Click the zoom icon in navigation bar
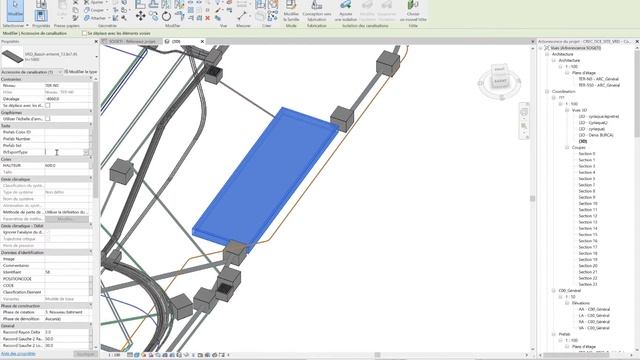 (524, 126)
